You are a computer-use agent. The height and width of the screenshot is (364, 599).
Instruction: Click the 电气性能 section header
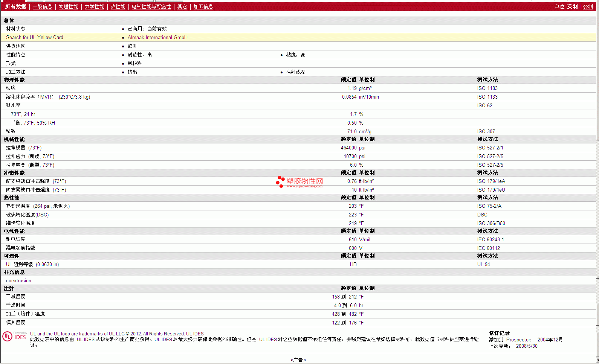pos(14,231)
